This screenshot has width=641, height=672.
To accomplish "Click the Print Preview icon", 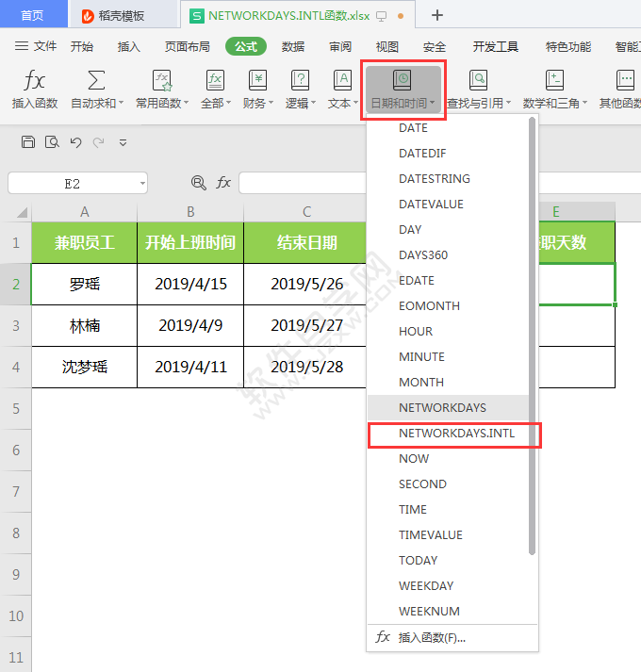I will click(x=52, y=142).
